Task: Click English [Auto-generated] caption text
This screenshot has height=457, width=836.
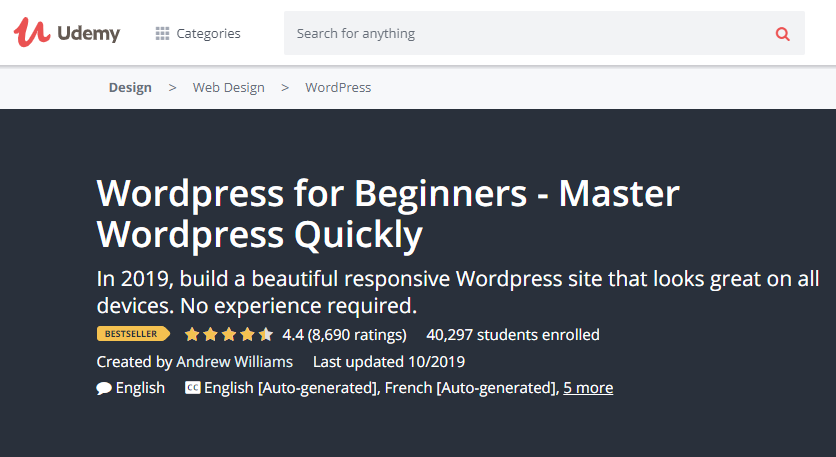Action: click(x=290, y=388)
